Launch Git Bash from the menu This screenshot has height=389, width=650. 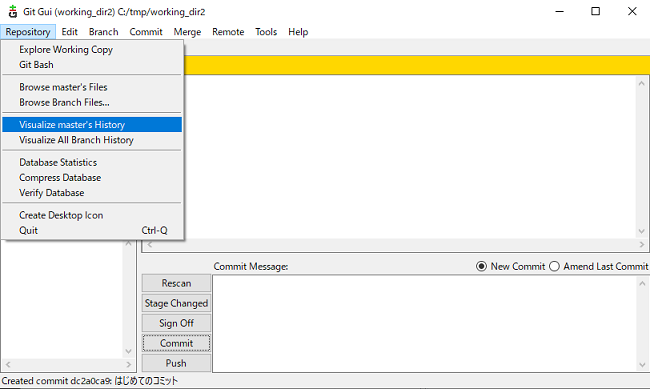point(92,65)
